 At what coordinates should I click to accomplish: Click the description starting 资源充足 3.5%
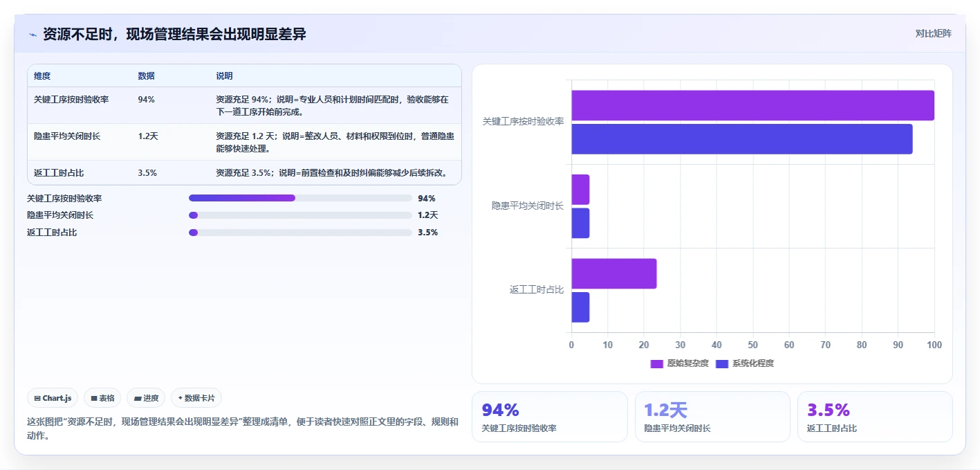pos(333,173)
